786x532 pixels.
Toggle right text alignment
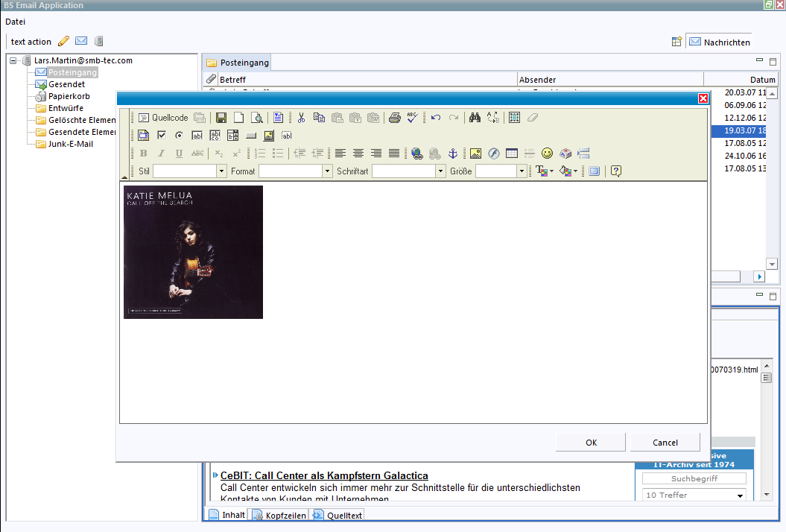click(x=376, y=153)
